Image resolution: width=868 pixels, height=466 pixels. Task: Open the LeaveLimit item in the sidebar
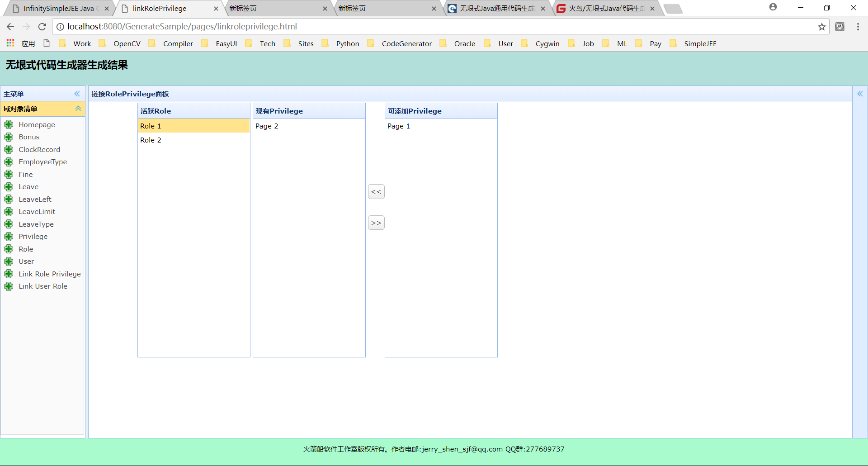[x=37, y=212]
